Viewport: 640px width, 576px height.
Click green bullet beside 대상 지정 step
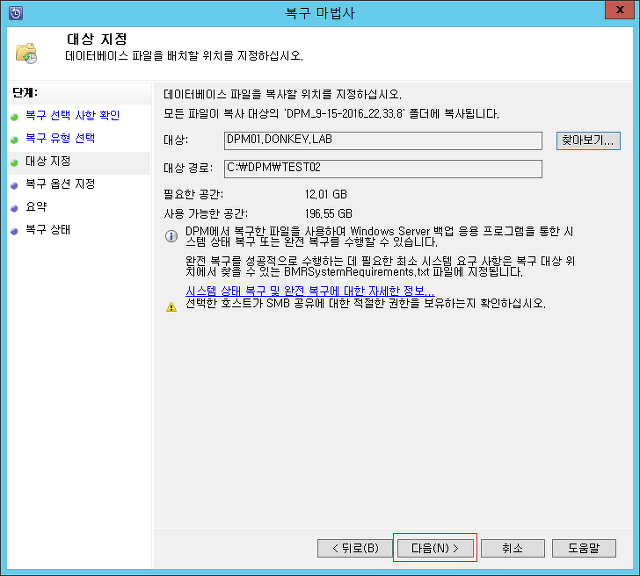[x=15, y=163]
